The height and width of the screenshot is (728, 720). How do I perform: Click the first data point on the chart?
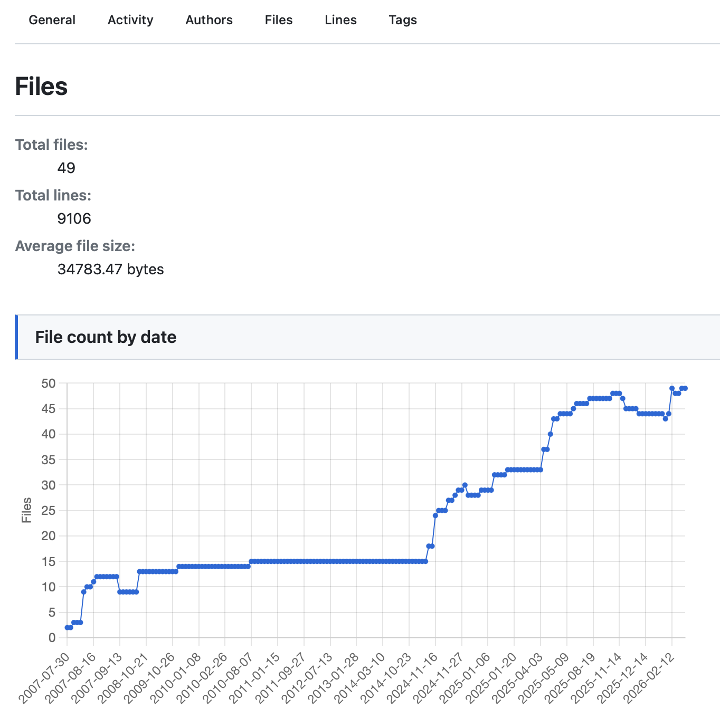[67, 627]
